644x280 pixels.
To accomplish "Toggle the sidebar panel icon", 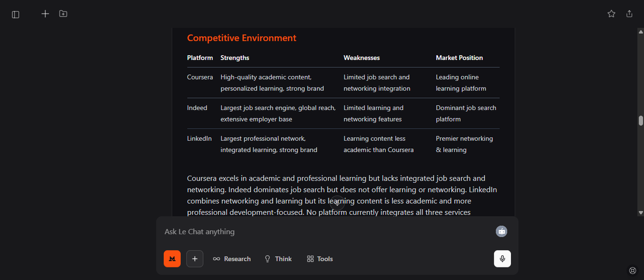I will (16, 15).
